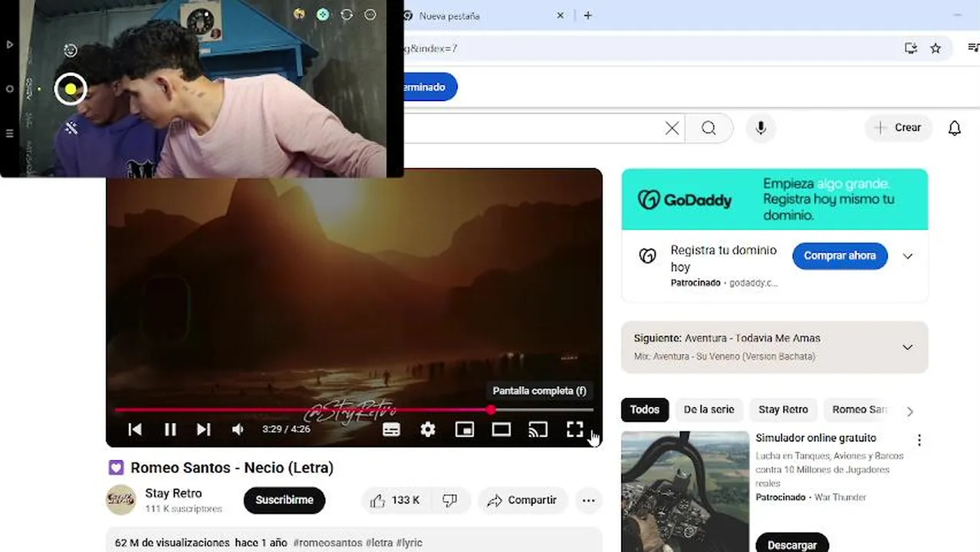Show more filter chips with arrow

910,411
